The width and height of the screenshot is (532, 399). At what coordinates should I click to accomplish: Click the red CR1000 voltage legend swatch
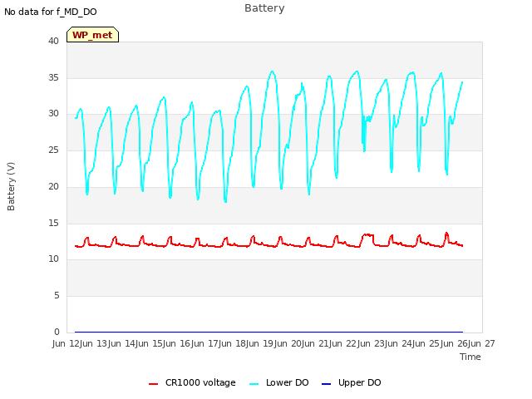[x=153, y=384]
